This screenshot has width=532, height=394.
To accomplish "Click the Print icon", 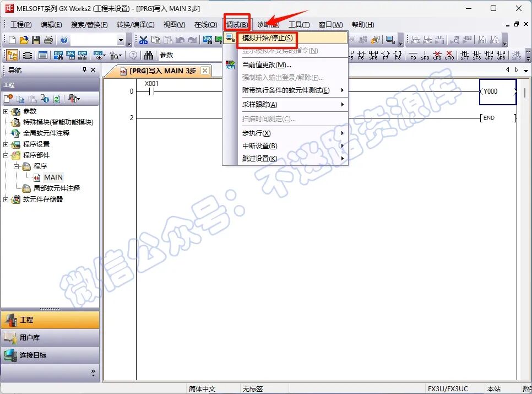I will (x=48, y=40).
